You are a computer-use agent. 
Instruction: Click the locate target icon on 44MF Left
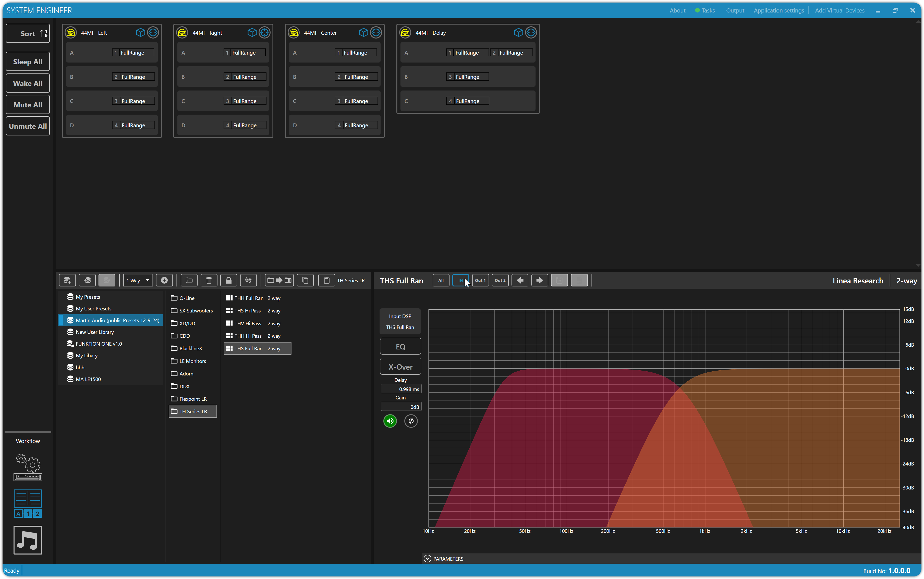click(153, 33)
